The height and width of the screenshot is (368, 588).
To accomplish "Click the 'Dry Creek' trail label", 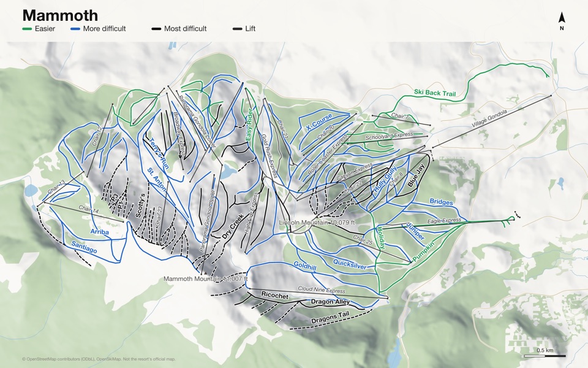I will [233, 226].
